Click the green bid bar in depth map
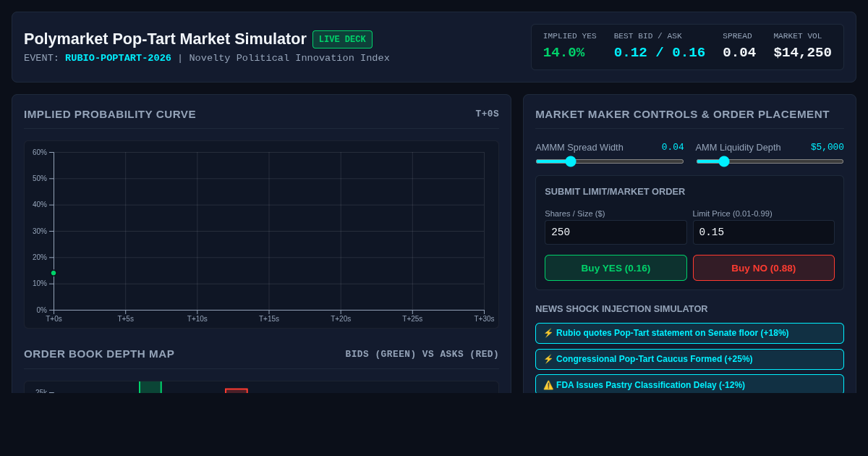The height and width of the screenshot is (456, 868). pyautogui.click(x=150, y=387)
